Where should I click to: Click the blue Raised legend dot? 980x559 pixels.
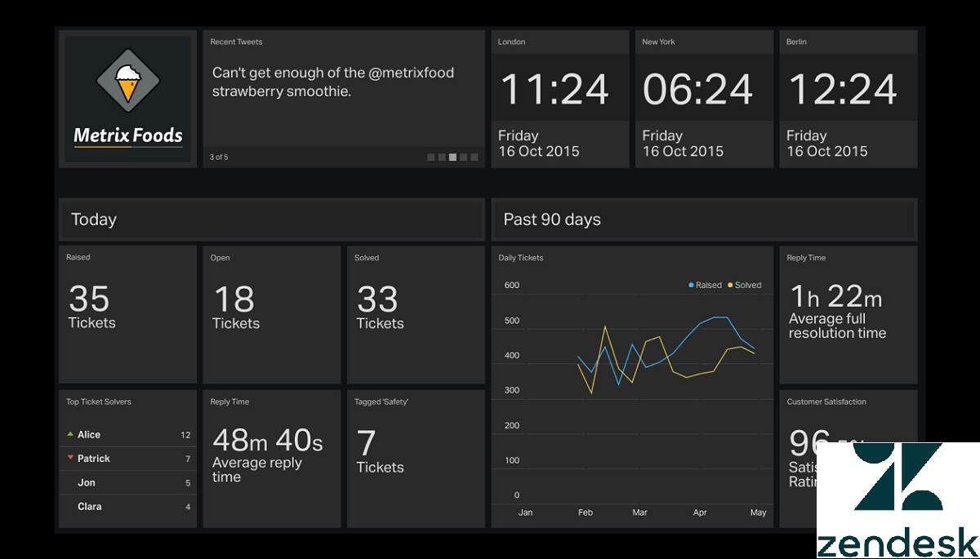click(692, 285)
